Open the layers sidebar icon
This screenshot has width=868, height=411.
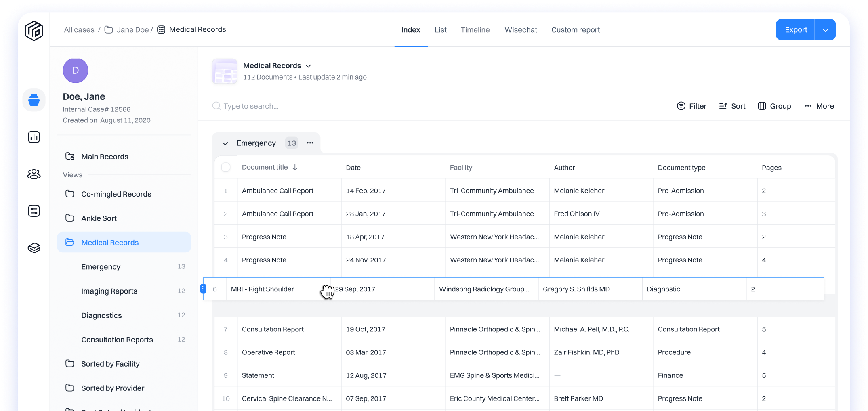point(34,248)
